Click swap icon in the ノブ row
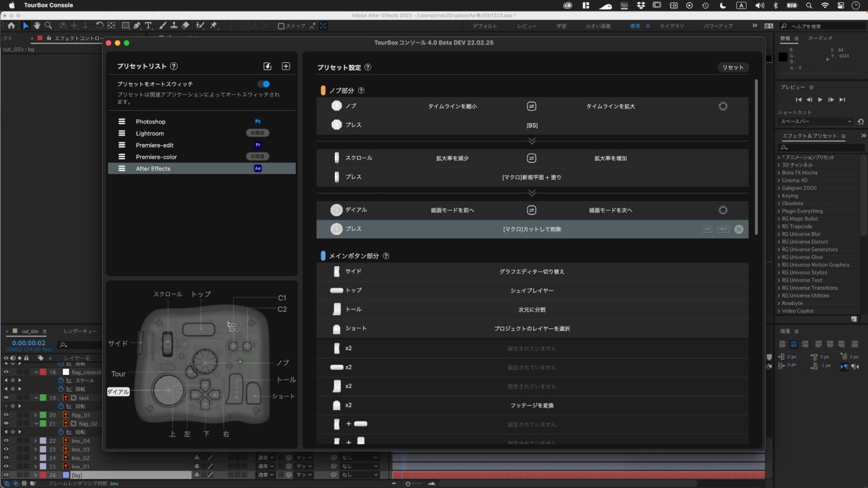Image resolution: width=868 pixels, height=488 pixels. pos(531,106)
